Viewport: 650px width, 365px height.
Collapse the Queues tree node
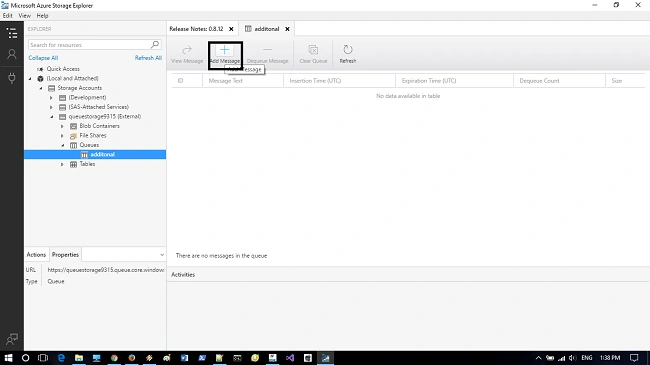(63, 145)
